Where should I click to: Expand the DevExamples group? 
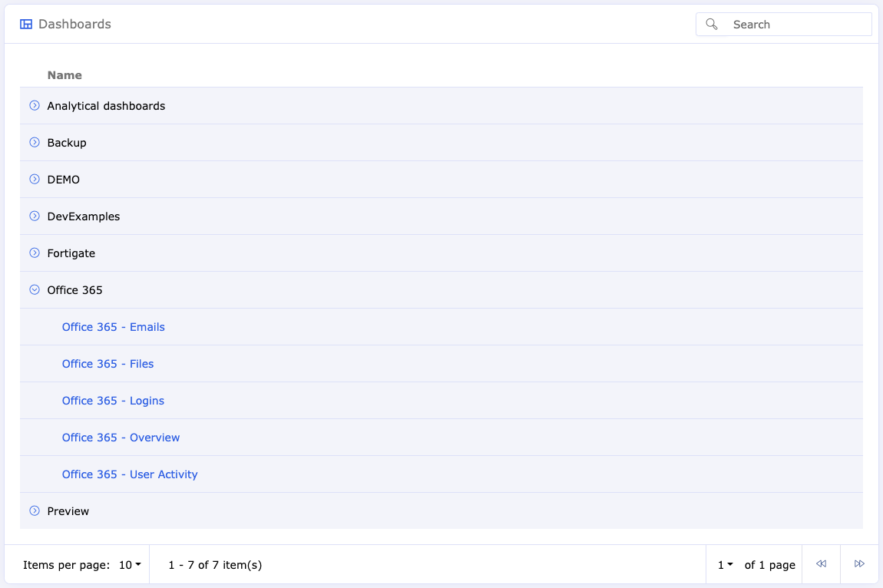(35, 216)
